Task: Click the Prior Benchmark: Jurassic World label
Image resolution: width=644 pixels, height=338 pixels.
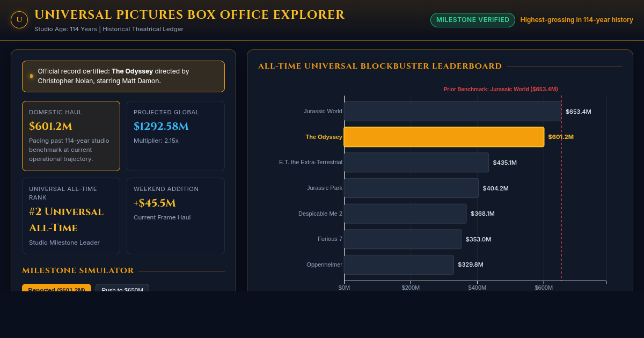Action: [501, 89]
